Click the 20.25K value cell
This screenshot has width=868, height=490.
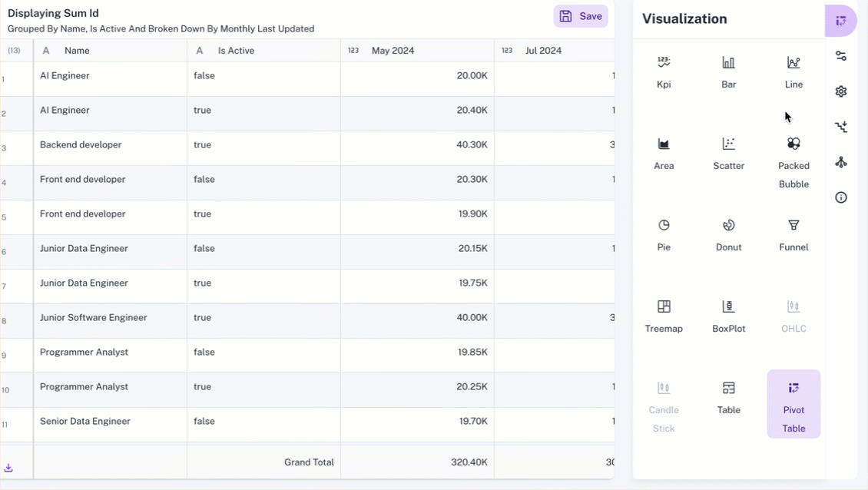pyautogui.click(x=417, y=390)
